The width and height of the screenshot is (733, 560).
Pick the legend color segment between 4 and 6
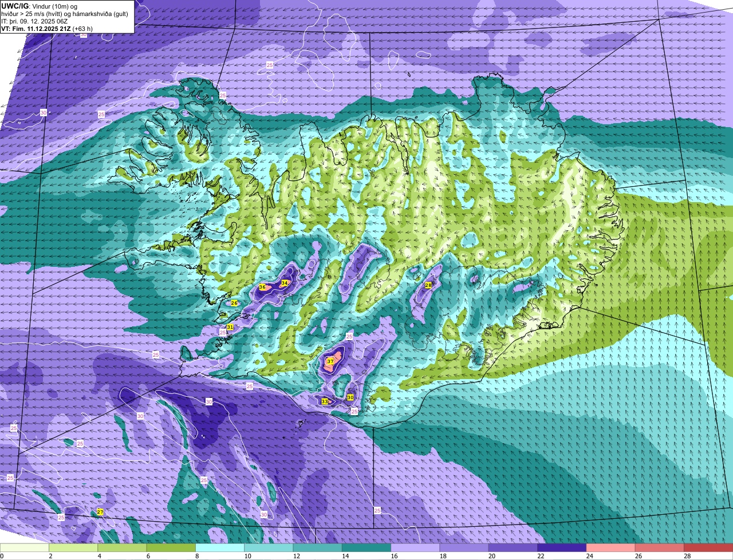coord(123,547)
